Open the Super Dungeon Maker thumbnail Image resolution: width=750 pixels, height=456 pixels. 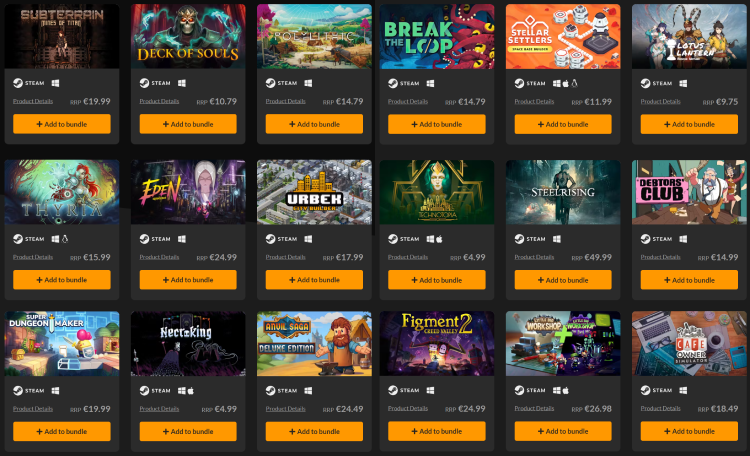[62, 344]
